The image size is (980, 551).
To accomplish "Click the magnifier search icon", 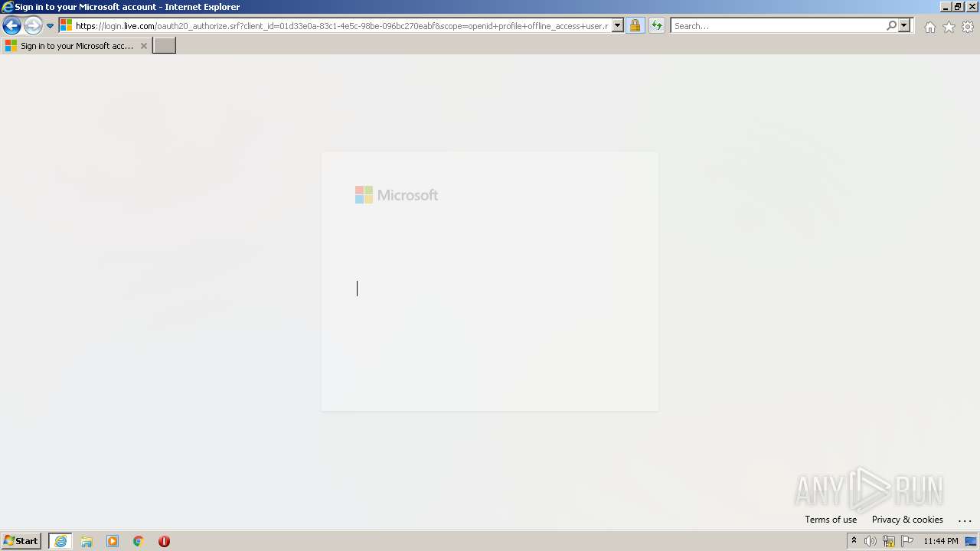I will click(891, 26).
